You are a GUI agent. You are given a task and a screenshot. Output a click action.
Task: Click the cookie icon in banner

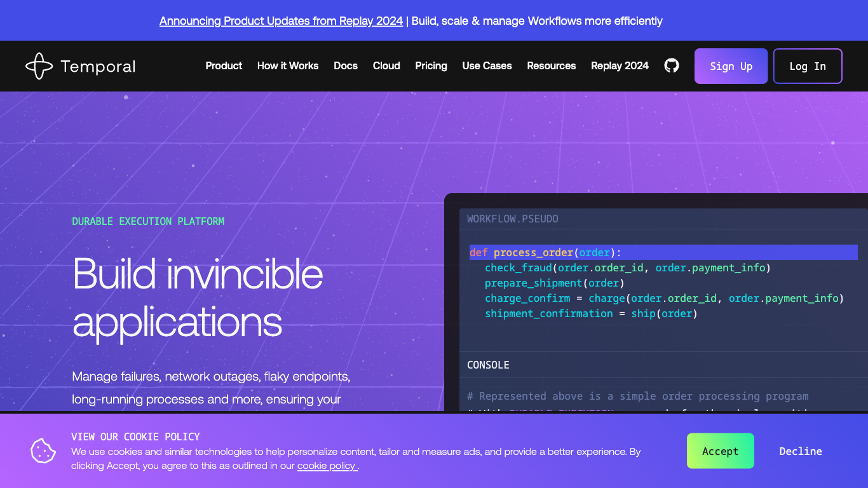(x=43, y=451)
